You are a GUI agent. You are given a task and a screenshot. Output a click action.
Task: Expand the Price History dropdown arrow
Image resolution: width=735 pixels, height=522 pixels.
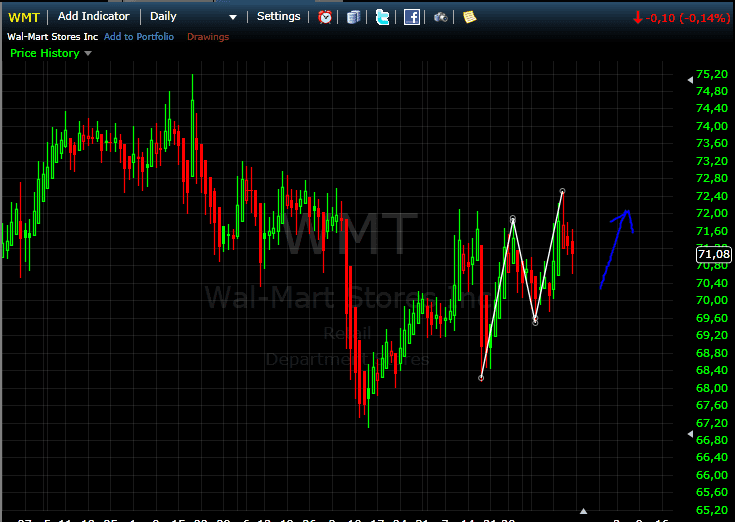point(88,53)
